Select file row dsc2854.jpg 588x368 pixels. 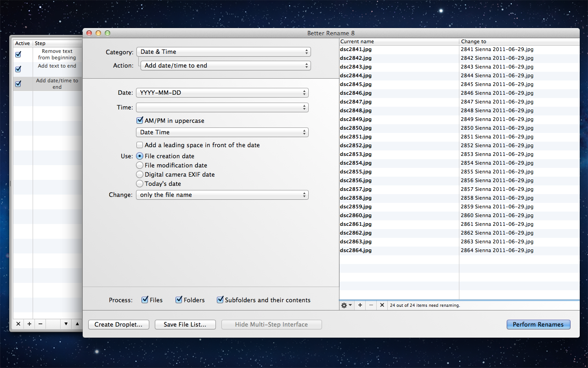(399, 163)
